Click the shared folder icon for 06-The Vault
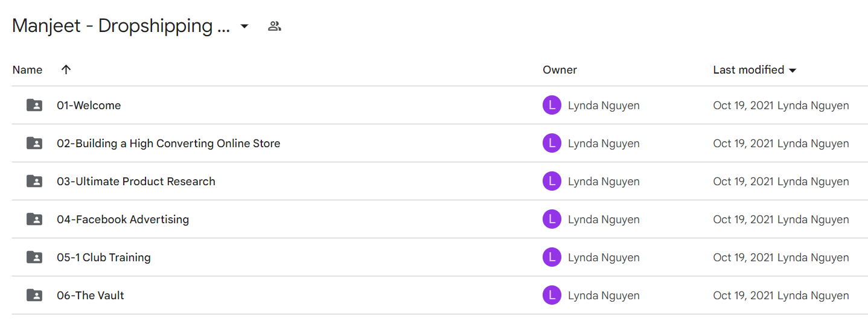The height and width of the screenshot is (324, 868). (x=34, y=295)
